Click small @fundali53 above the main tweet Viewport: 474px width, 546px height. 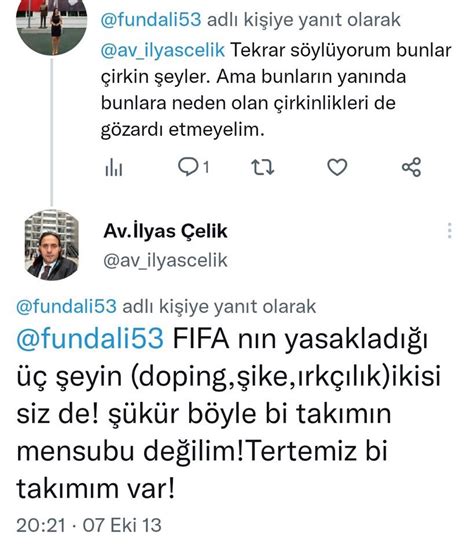click(x=66, y=306)
